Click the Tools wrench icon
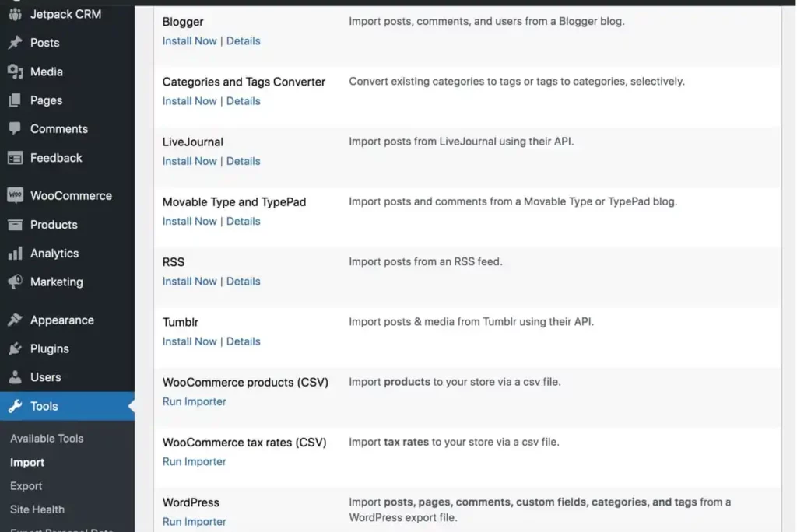The width and height of the screenshot is (797, 532). tap(15, 406)
